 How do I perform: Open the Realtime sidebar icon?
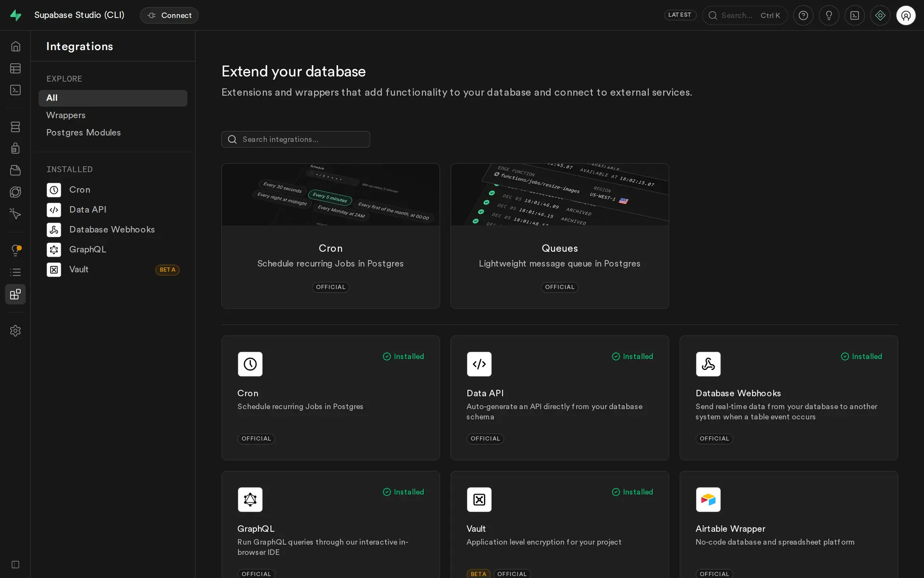[15, 214]
